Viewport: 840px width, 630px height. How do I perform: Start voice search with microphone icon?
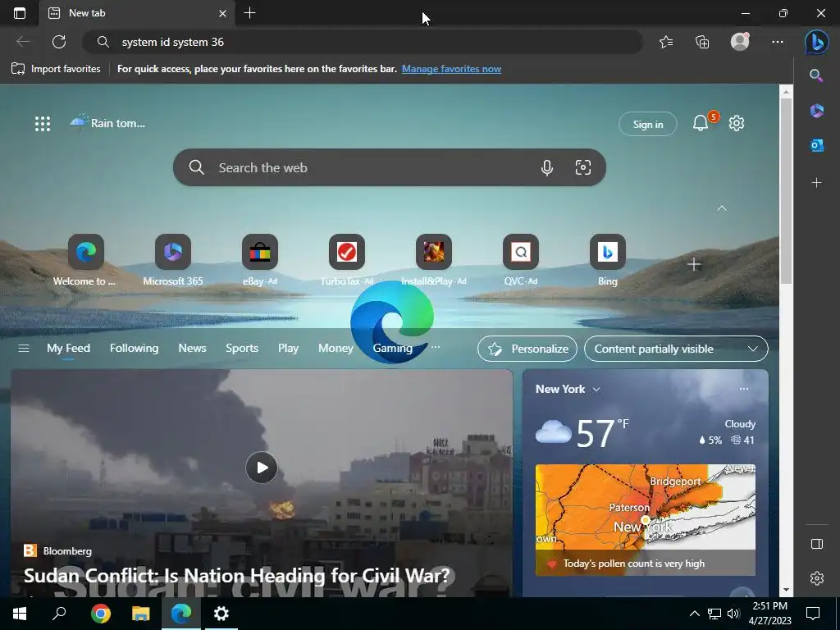pos(546,167)
